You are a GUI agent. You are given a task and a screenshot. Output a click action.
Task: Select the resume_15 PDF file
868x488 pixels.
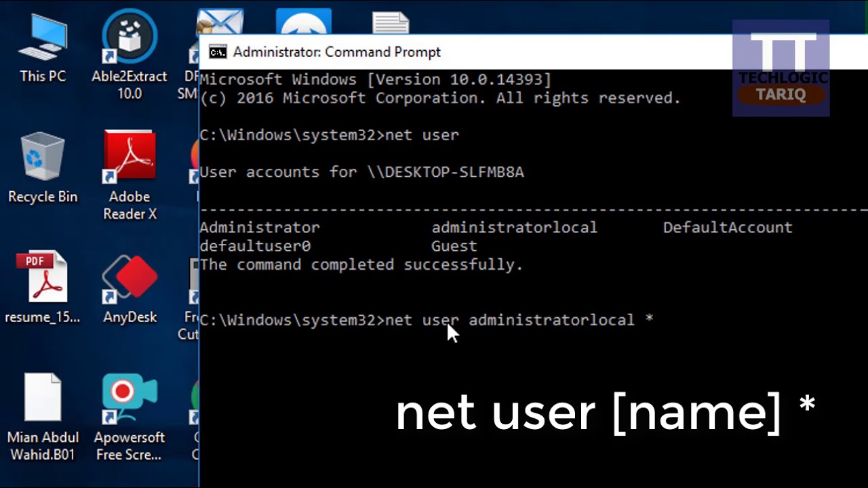(43, 287)
